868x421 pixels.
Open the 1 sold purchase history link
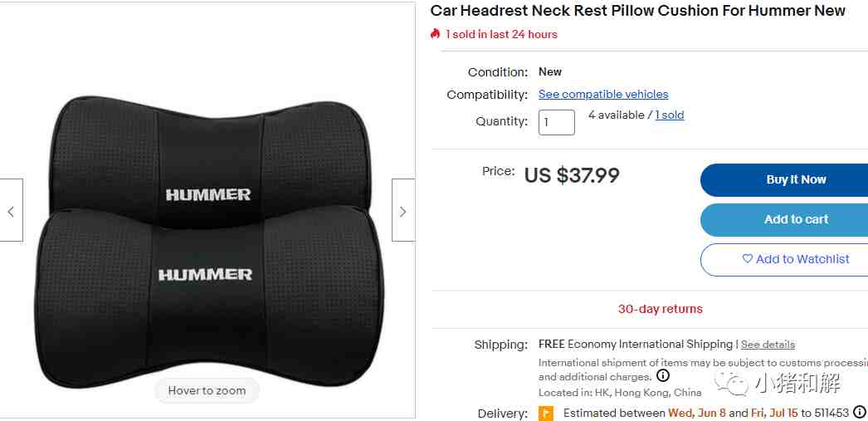[670, 115]
